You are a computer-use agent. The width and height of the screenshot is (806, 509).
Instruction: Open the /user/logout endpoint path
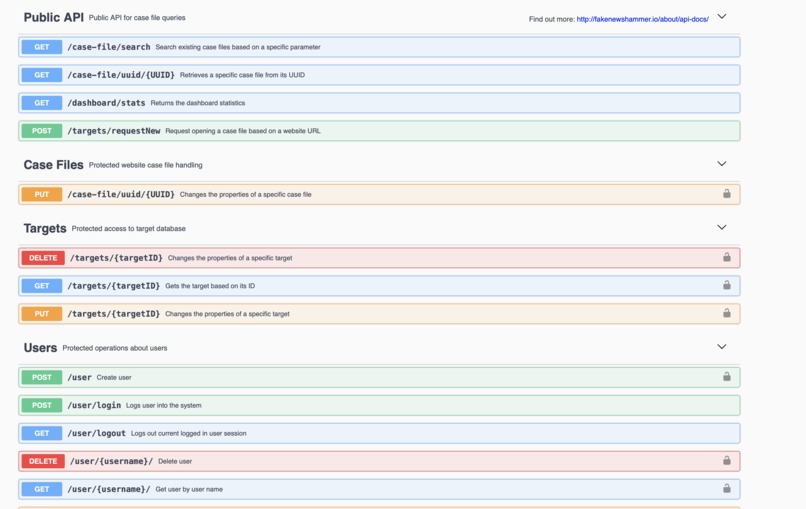pos(97,433)
